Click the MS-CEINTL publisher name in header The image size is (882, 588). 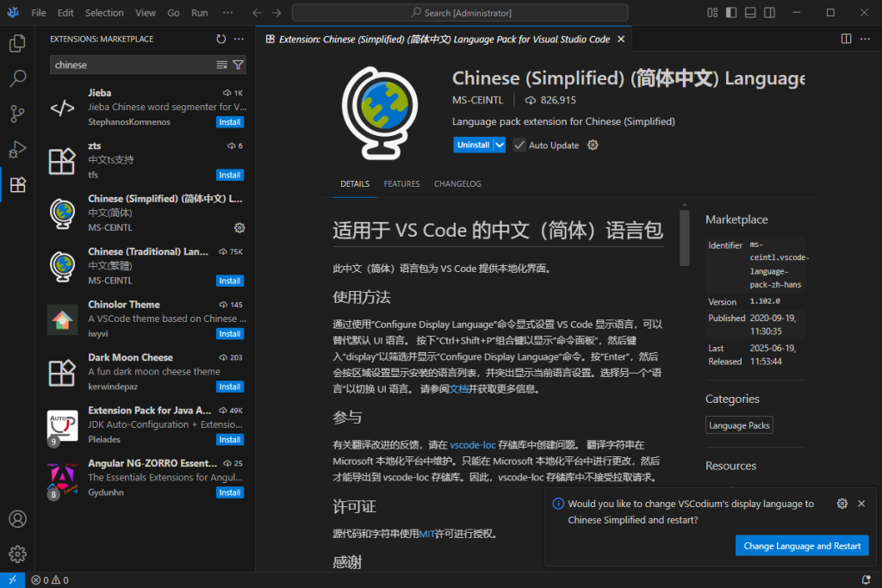(x=477, y=100)
